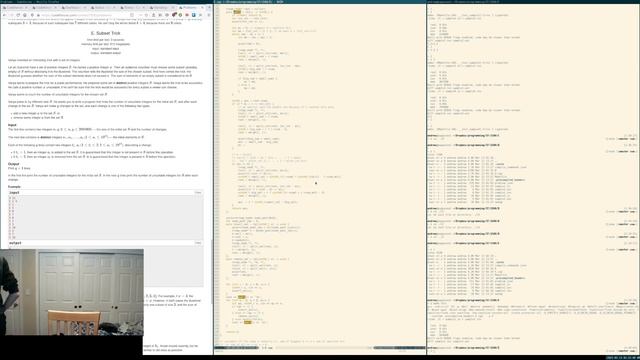Click the 'Example' heading
Screen dimensions: 640x360
pyautogui.click(x=14, y=187)
